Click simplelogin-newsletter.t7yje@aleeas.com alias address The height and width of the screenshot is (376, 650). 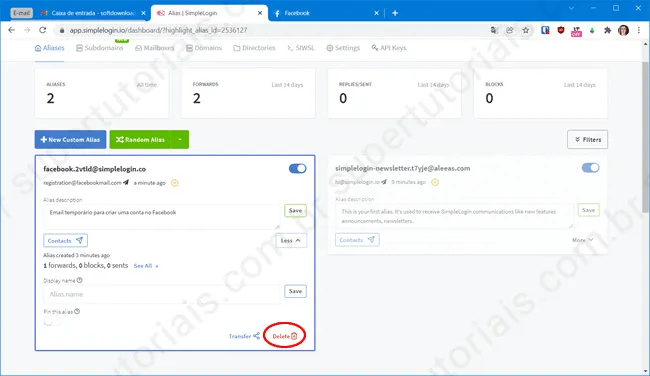(x=403, y=168)
